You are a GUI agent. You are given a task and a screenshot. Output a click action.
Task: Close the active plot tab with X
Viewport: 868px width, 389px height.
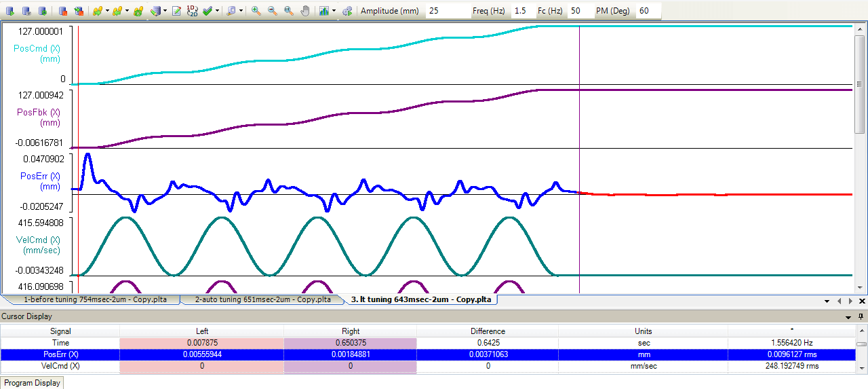(862, 300)
